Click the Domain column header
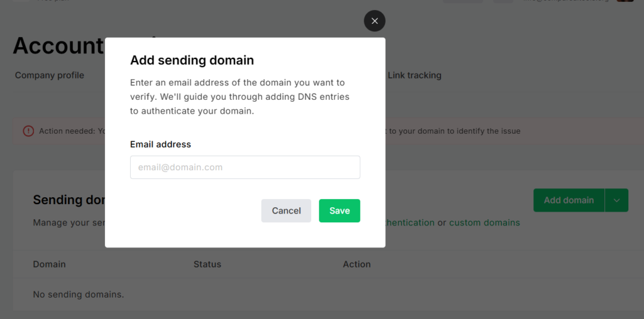Screen dimensions: 644x319 (x=49, y=264)
